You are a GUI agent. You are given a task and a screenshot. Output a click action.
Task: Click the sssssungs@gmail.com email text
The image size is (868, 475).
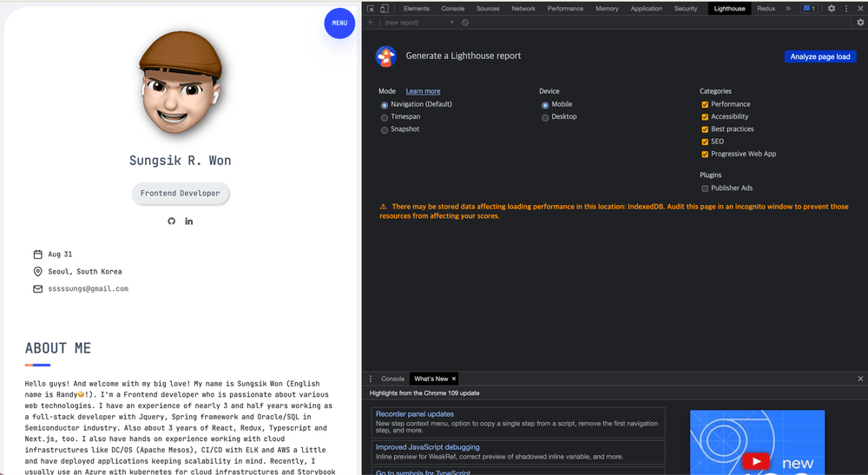point(88,288)
